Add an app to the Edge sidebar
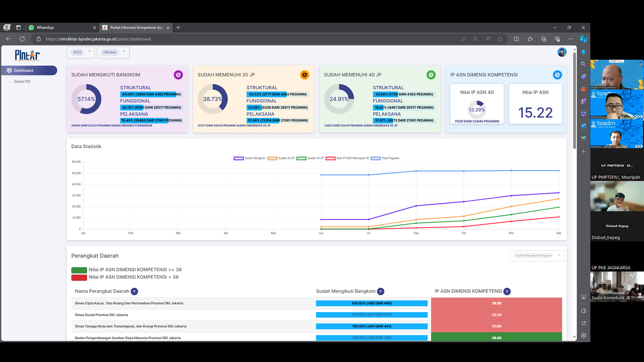Image resolution: width=644 pixels, height=362 pixels. click(584, 152)
